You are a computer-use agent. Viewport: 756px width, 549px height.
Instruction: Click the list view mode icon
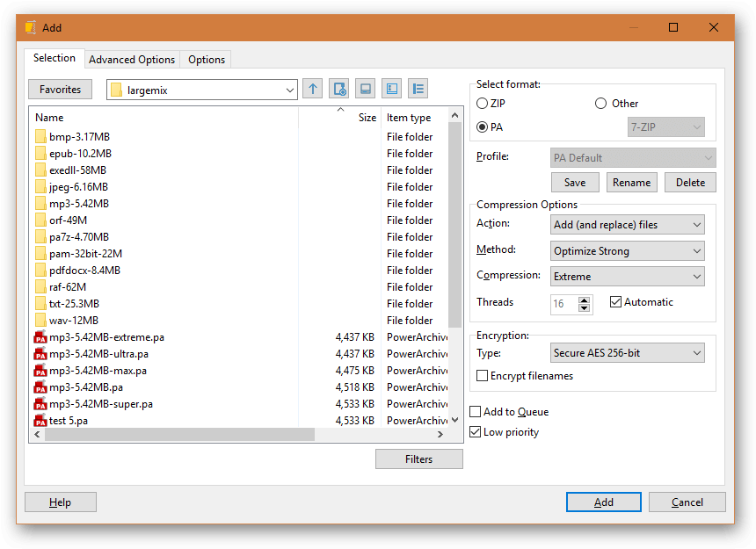click(x=418, y=89)
